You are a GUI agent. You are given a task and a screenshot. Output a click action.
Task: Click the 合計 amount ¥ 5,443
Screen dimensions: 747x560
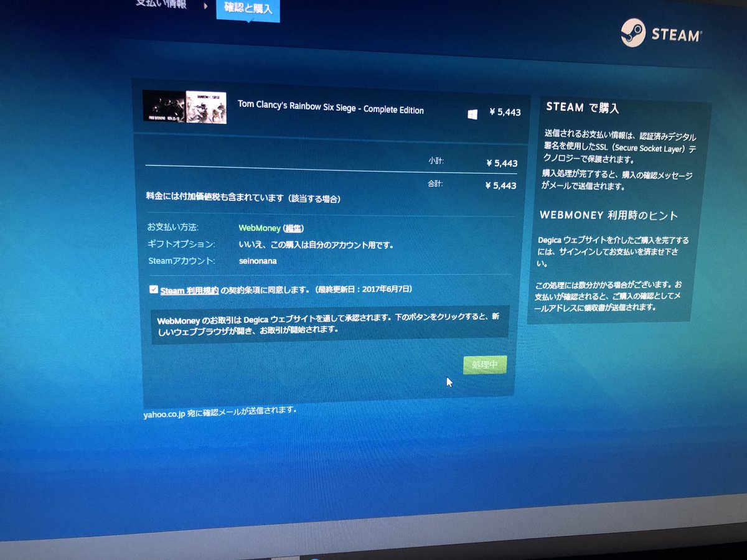[x=500, y=185]
